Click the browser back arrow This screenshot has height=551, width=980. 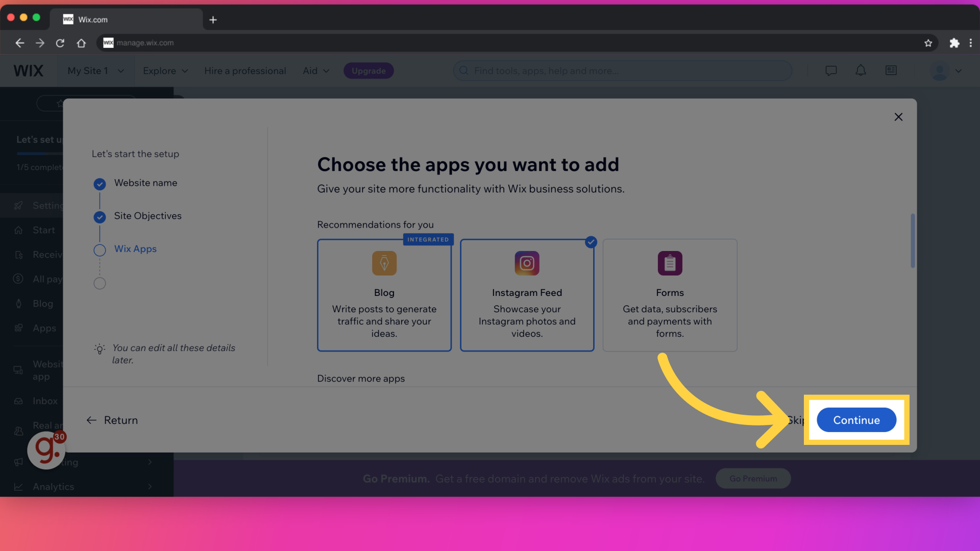pos(19,43)
